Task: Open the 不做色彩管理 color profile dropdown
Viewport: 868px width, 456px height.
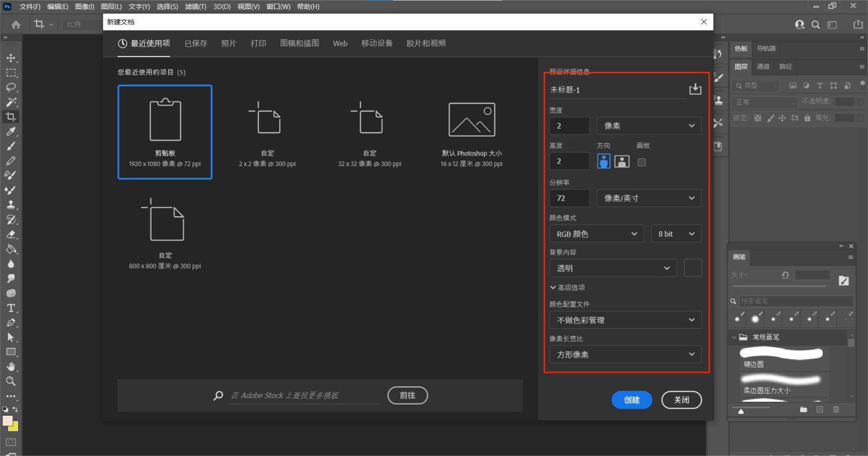Action: pos(625,320)
